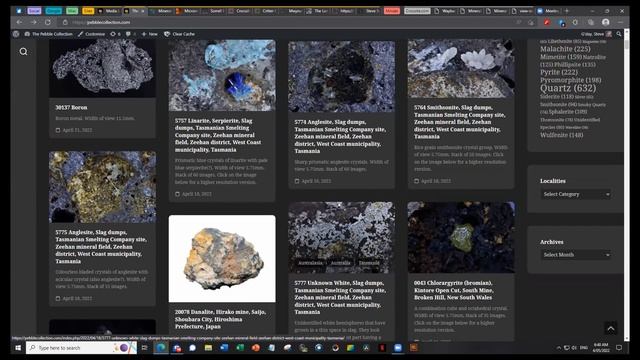Click the browser Back arrow
640x360 pixels.
coord(19,22)
